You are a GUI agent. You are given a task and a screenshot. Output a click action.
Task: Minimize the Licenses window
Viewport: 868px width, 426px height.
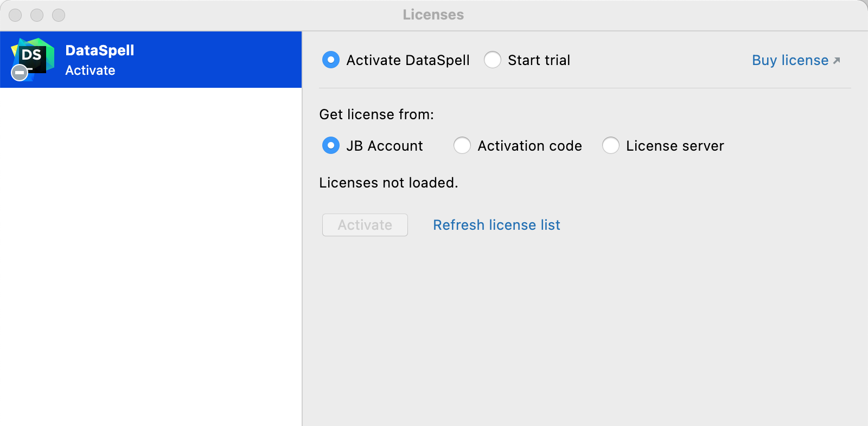coord(37,15)
